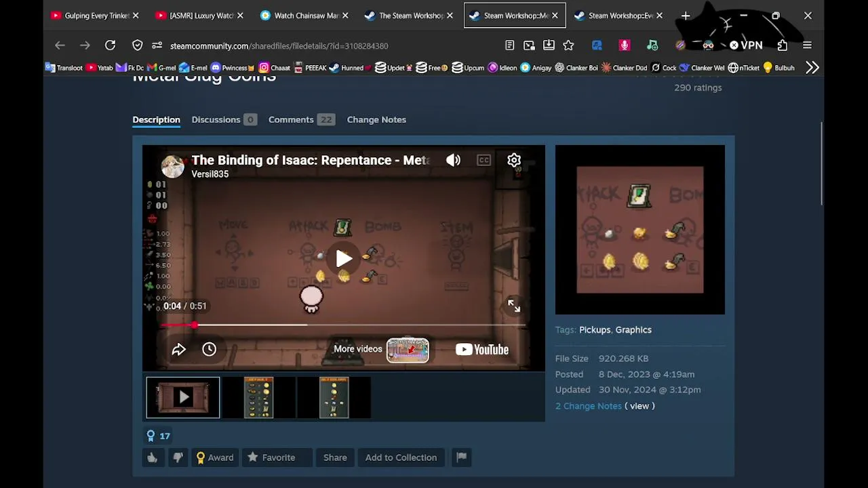Click the Pickups tag link
Screen dimensions: 868x488
click(x=595, y=330)
